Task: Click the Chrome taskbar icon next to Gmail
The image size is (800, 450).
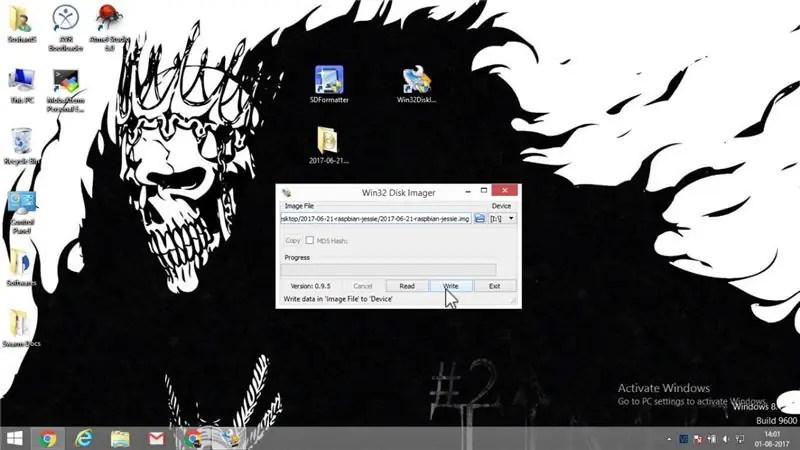Action: tap(193, 438)
